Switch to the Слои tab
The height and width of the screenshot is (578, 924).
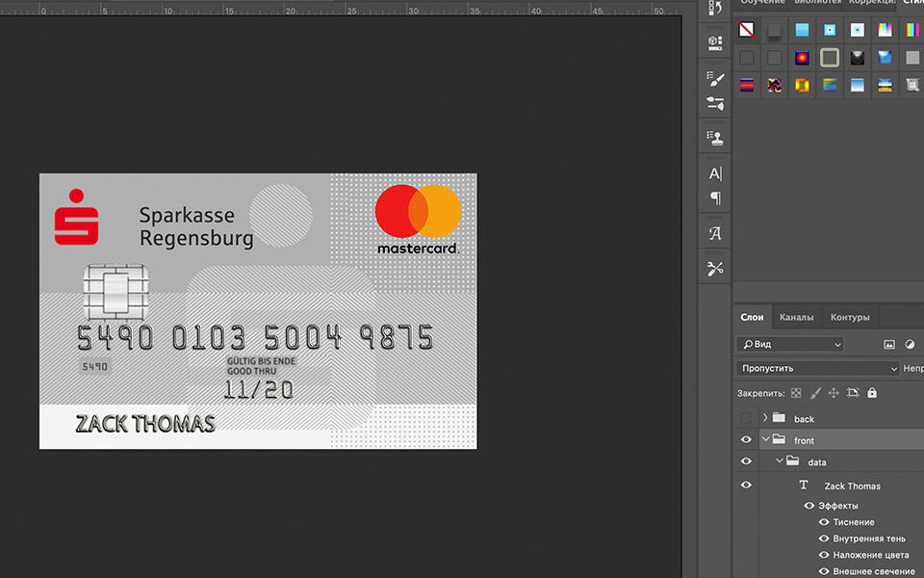click(x=752, y=317)
